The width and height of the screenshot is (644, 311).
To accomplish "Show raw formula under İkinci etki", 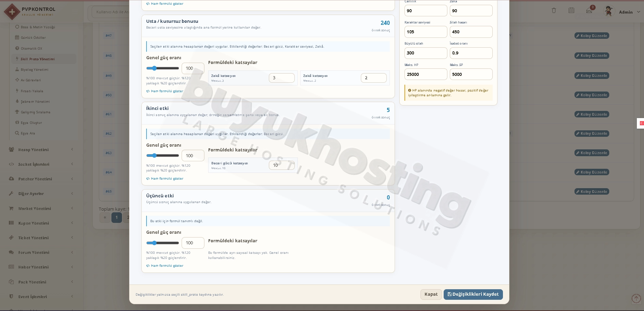I will click(165, 179).
